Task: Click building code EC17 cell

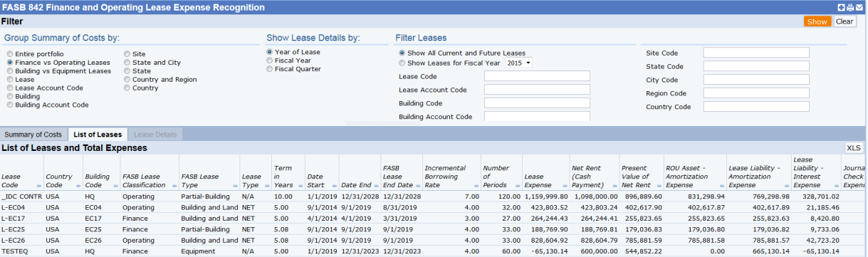Action: [100, 219]
